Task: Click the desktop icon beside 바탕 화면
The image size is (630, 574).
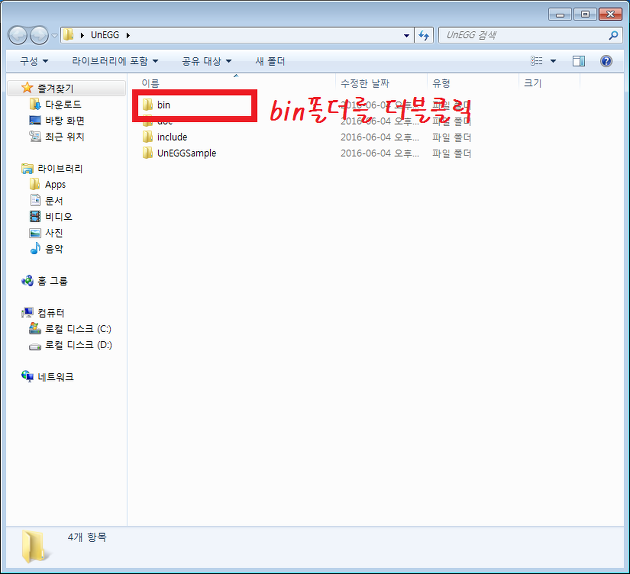Action: pos(35,120)
